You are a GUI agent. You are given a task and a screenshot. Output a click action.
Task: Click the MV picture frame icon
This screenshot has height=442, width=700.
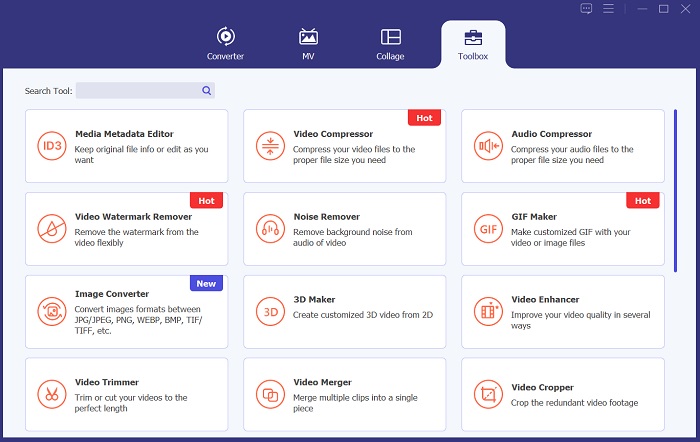[308, 37]
